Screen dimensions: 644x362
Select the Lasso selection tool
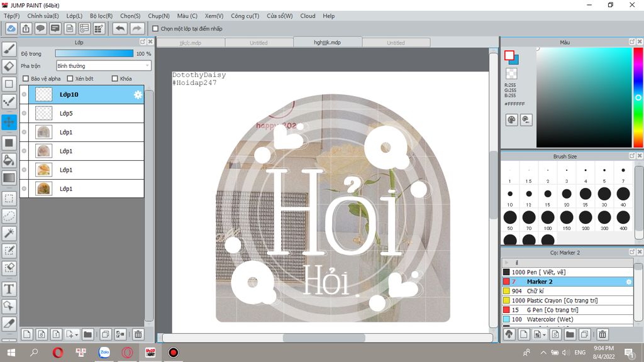(x=9, y=216)
